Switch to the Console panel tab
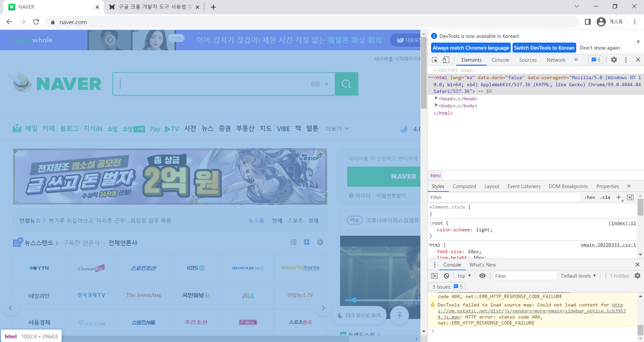 coord(500,60)
